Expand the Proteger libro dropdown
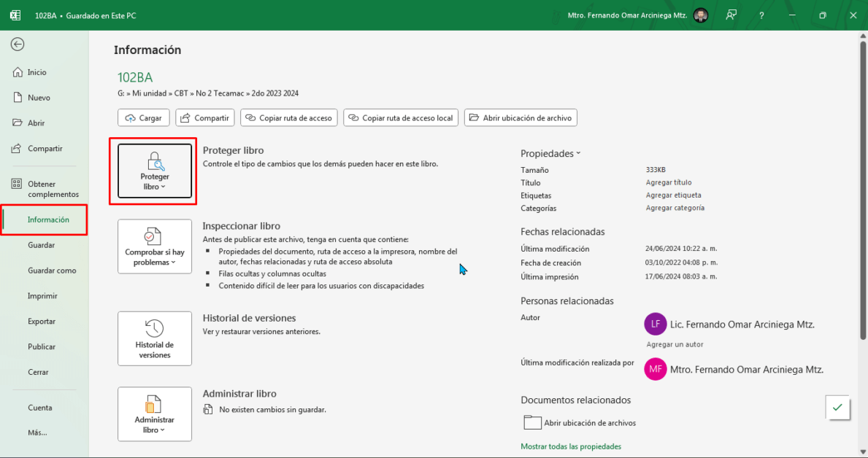Screen dimensions: 868x458 pos(155,171)
